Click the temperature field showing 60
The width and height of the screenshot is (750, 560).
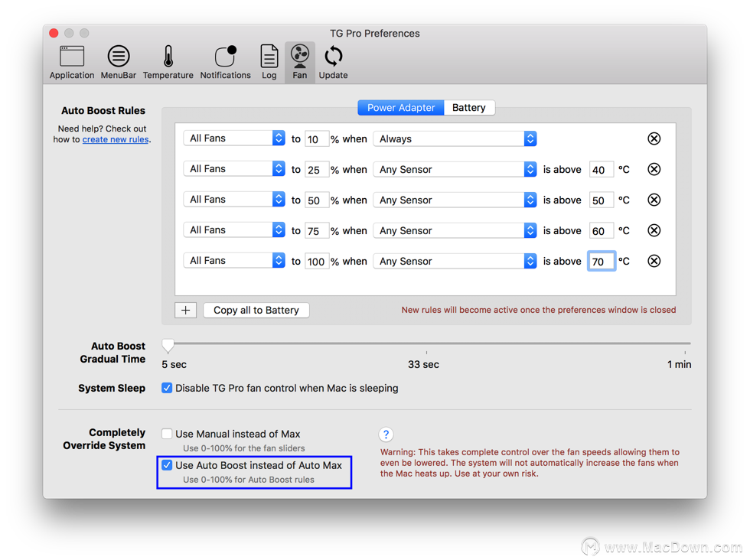[x=602, y=231]
